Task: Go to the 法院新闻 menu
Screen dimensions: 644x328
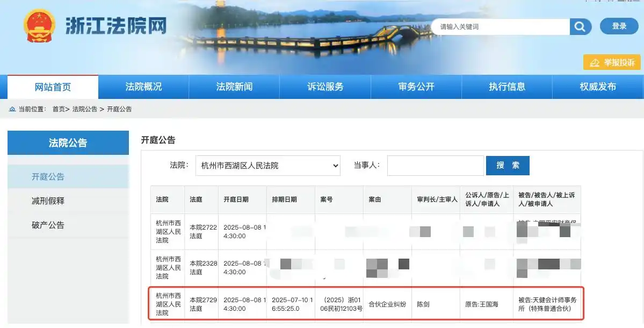Action: (234, 87)
